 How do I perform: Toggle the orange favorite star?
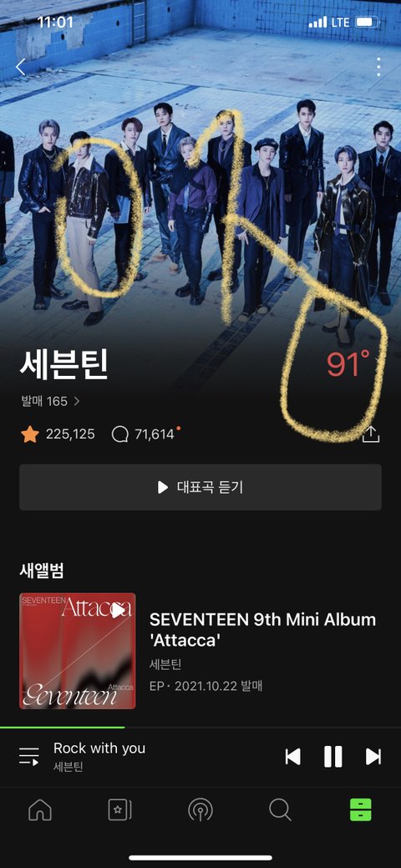tap(30, 434)
